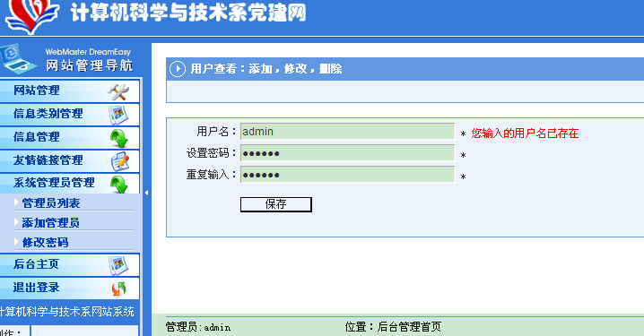Click the notepad pencil icon beside 友情链接管理
Image resolution: width=644 pixels, height=336 pixels.
pyautogui.click(x=120, y=161)
